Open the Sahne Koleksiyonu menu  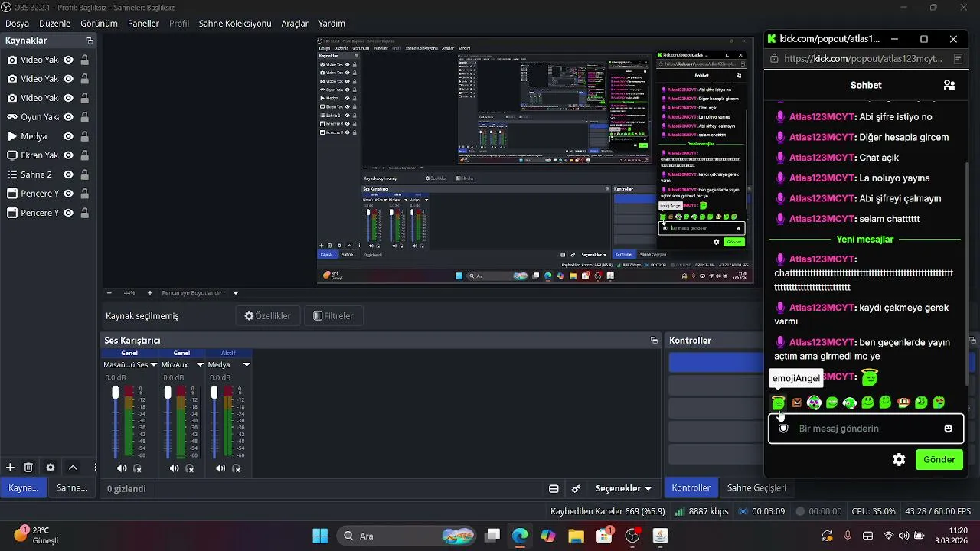click(235, 24)
